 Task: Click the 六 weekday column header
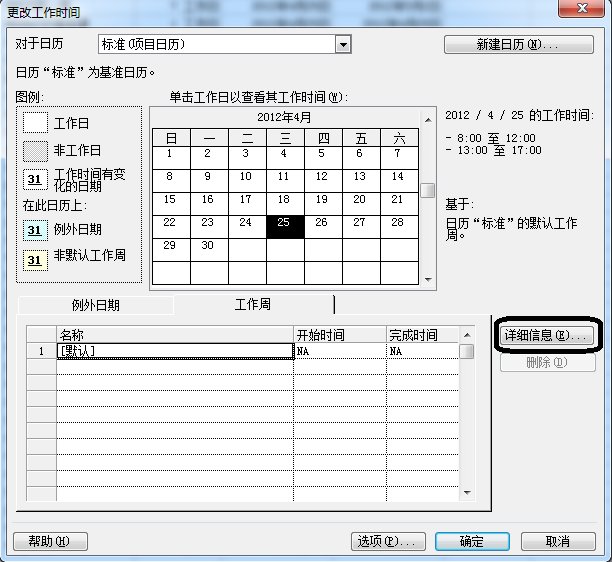[x=399, y=138]
